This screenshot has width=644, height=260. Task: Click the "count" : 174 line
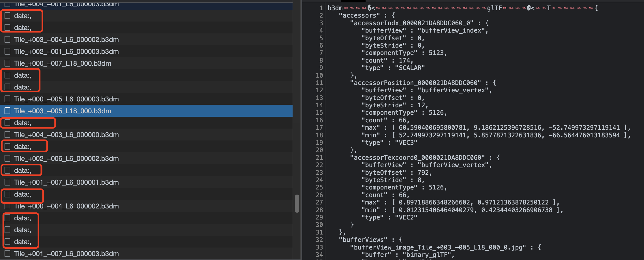click(387, 60)
